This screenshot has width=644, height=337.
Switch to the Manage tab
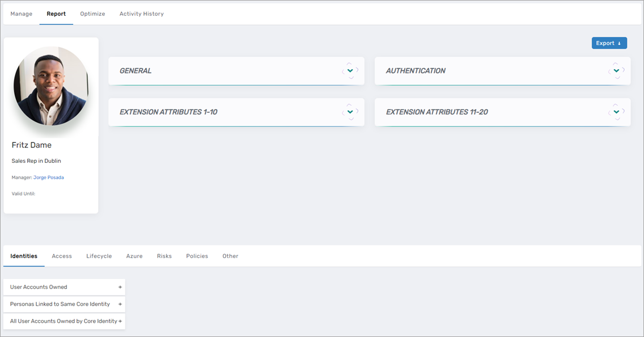tap(22, 14)
